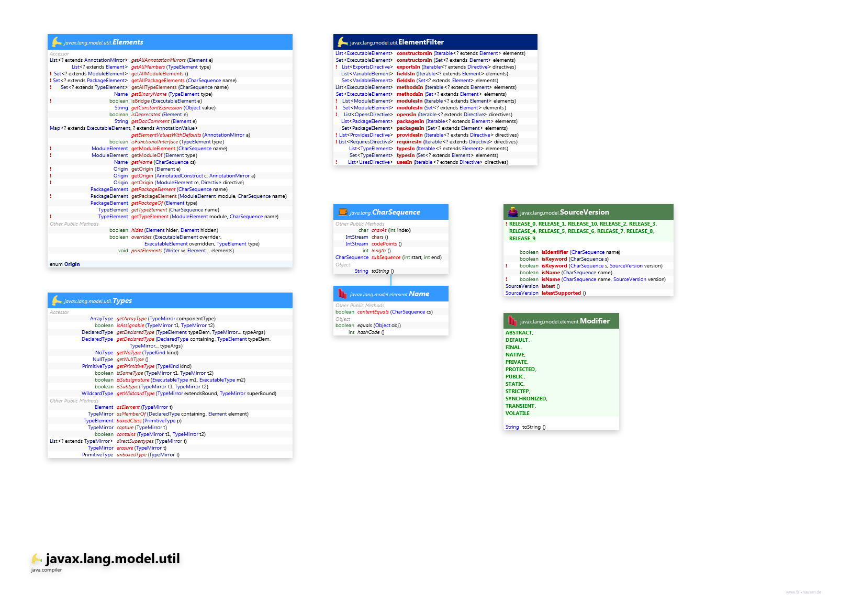Select isAssignable method in Types
851x616 pixels.
pyautogui.click(x=130, y=326)
